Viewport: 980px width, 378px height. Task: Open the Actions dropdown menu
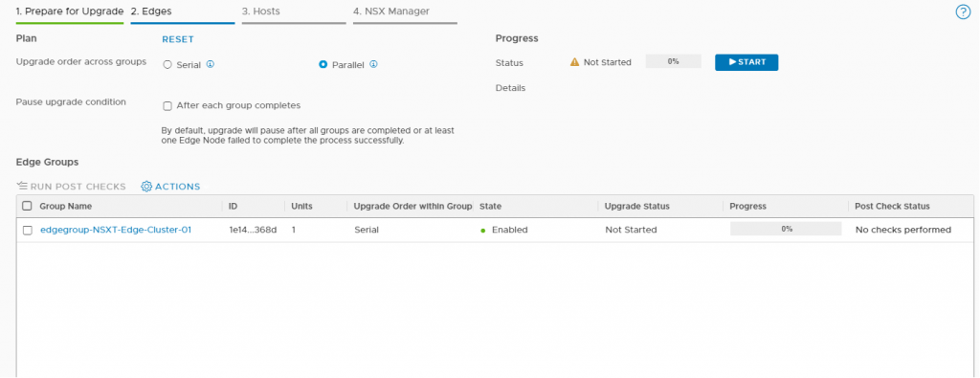(x=170, y=187)
